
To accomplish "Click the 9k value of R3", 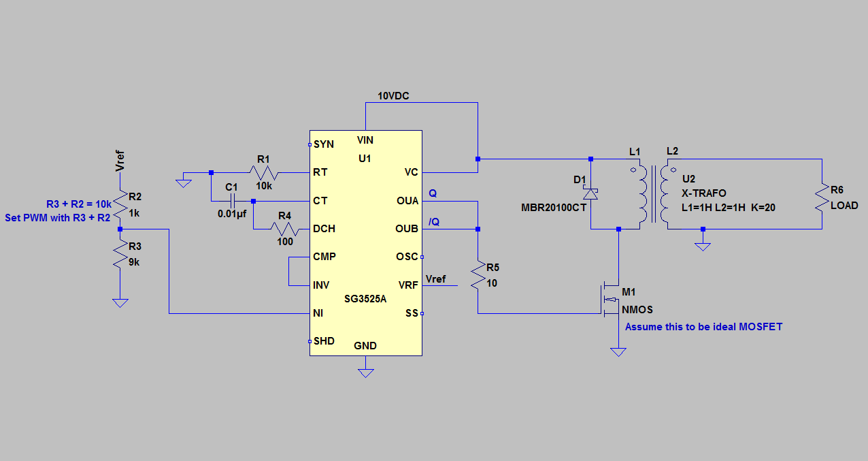I will click(135, 261).
